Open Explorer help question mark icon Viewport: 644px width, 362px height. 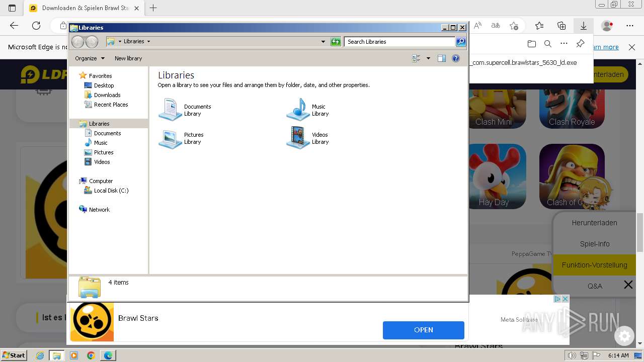(456, 58)
